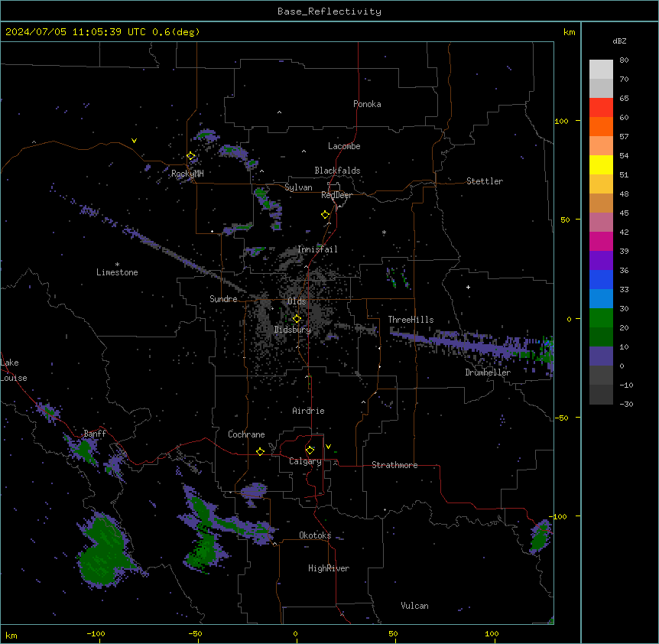This screenshot has width=659, height=644.
Task: Select the yellow 54 dBZ legend color
Action: click(x=601, y=164)
